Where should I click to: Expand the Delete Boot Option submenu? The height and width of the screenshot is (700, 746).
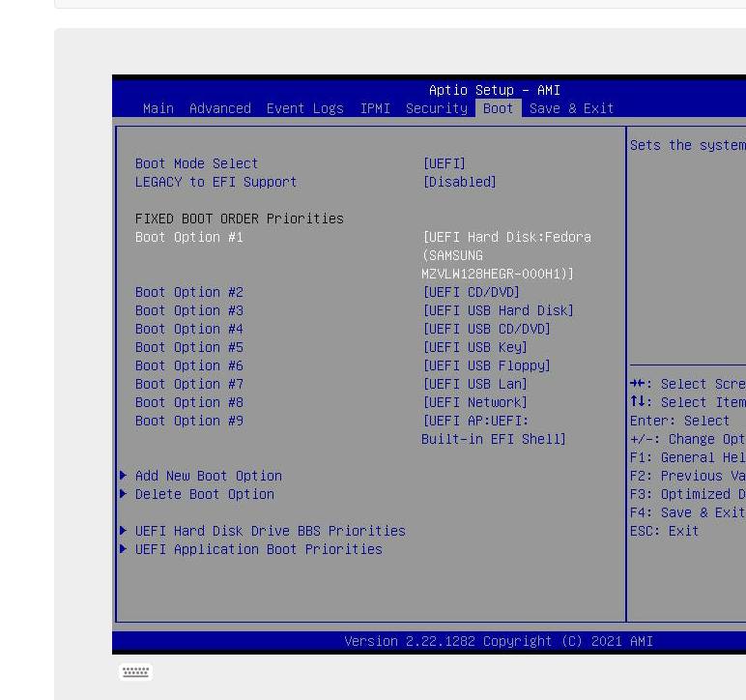point(205,494)
